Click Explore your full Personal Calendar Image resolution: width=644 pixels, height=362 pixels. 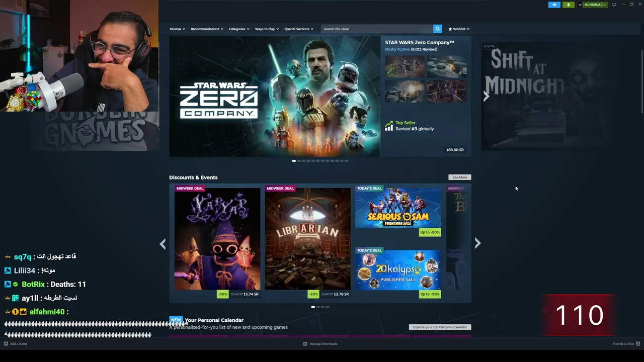coord(440,327)
